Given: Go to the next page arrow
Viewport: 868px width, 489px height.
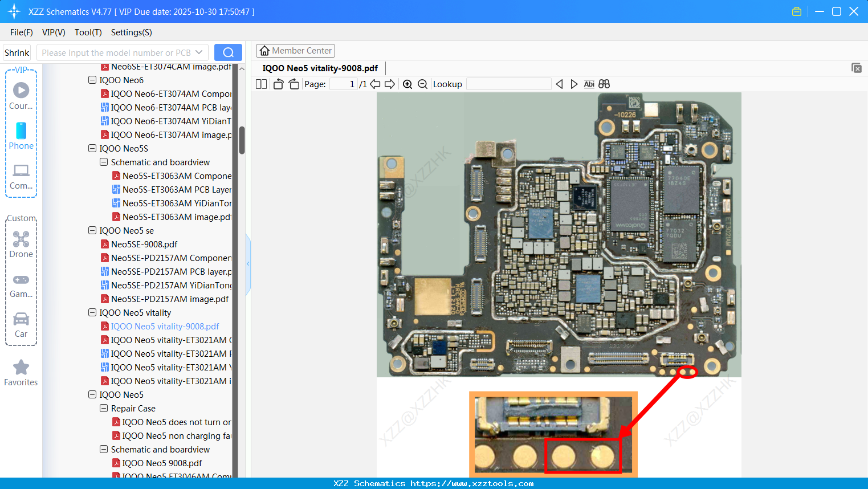Looking at the screenshot, I should (390, 84).
